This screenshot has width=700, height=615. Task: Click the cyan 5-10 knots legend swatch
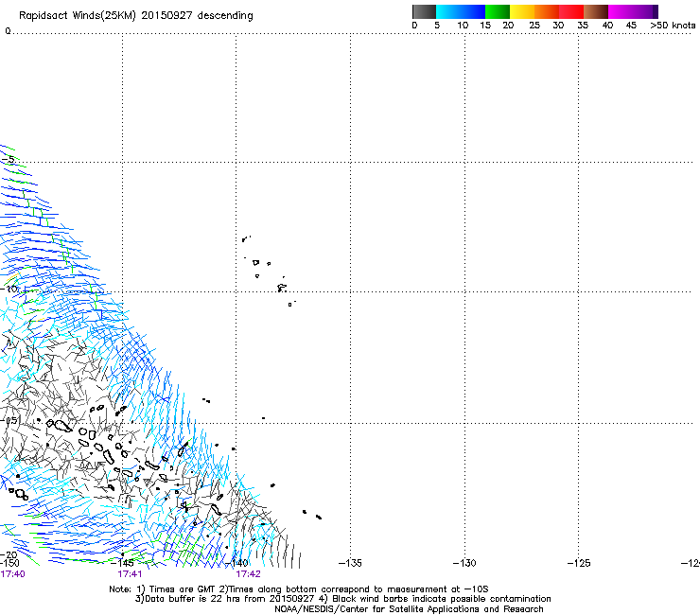coord(448,11)
